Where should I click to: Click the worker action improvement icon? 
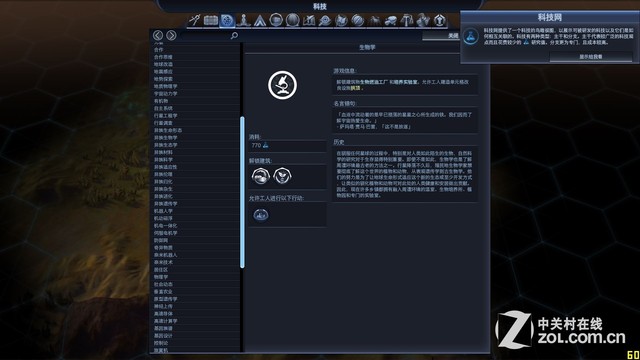[260, 215]
